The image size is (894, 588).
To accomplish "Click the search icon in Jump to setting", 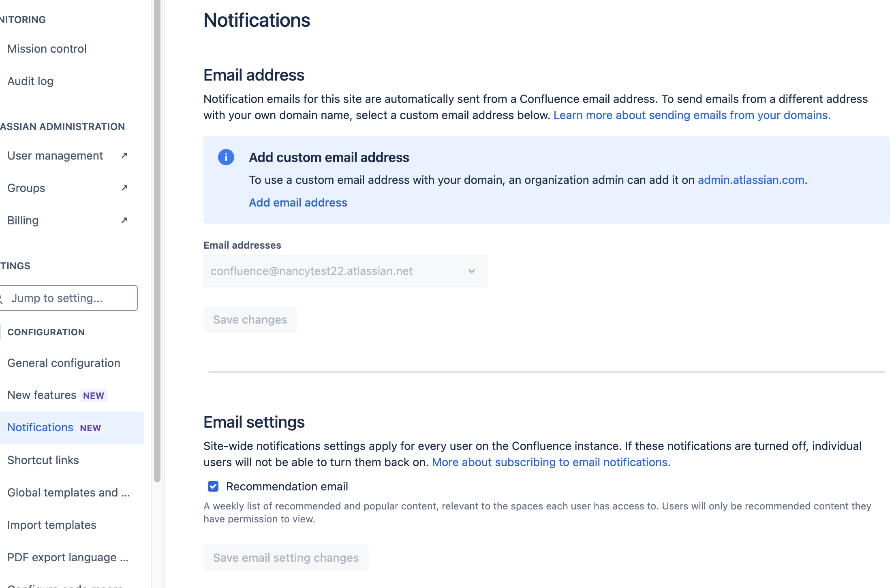I will pos(2,298).
